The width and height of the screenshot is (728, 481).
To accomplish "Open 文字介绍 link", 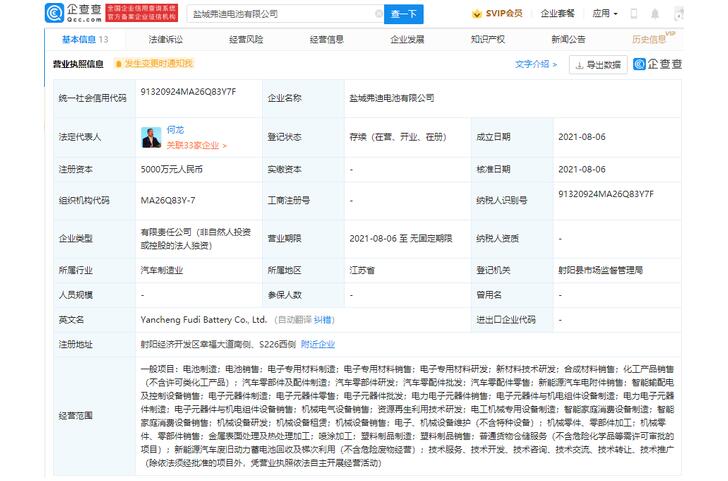I will pos(536,64).
